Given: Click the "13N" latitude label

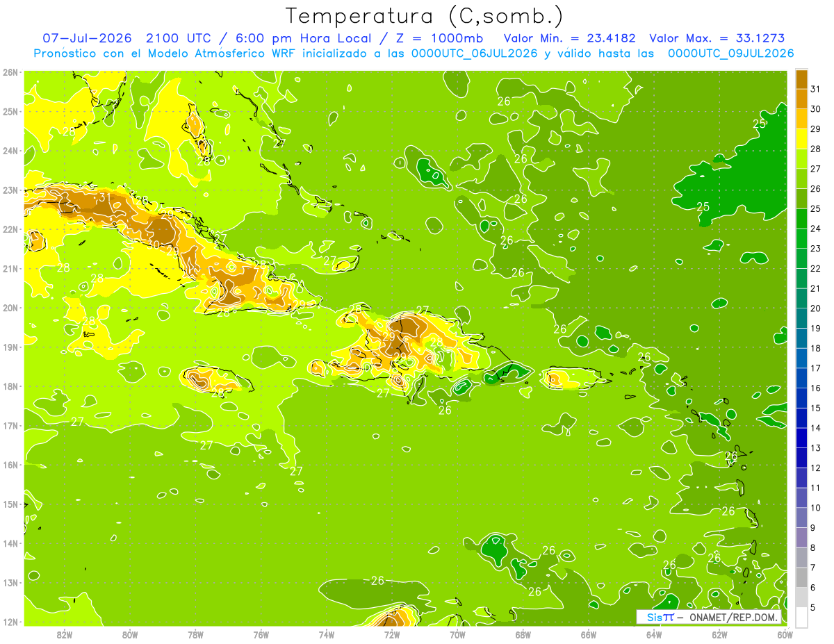Looking at the screenshot, I should pos(10,582).
